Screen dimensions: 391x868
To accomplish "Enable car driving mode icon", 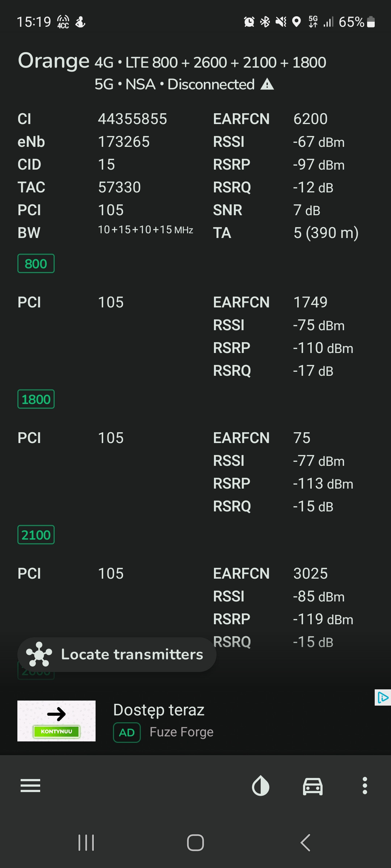I will click(x=313, y=786).
